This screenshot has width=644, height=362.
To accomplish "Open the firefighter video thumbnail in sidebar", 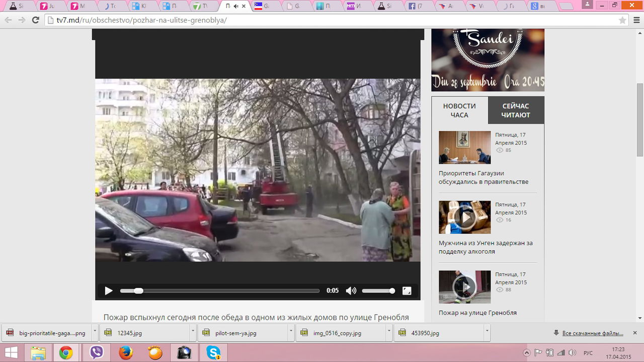I will click(464, 287).
